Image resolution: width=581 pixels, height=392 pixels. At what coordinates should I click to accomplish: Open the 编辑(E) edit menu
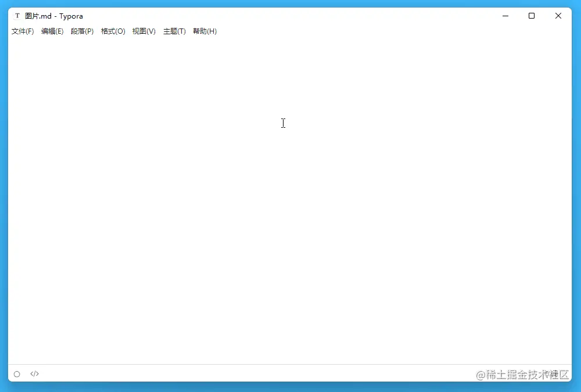point(52,31)
